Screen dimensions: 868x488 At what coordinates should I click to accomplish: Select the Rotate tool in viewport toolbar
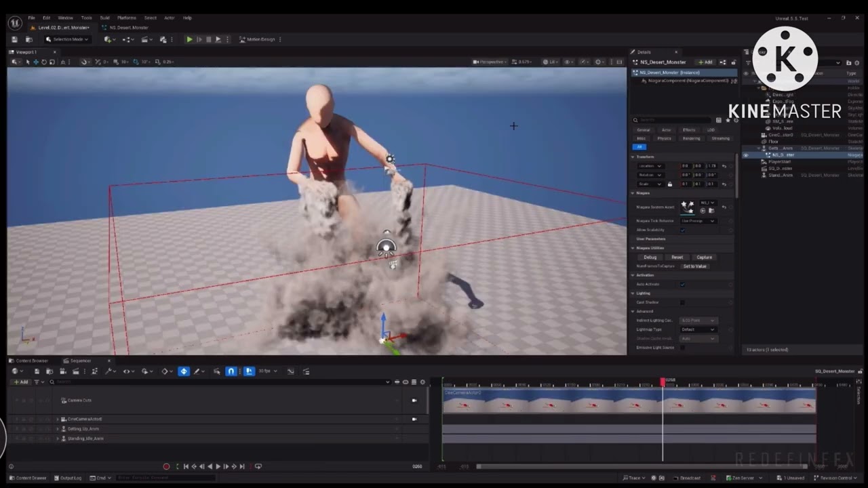pos(44,62)
